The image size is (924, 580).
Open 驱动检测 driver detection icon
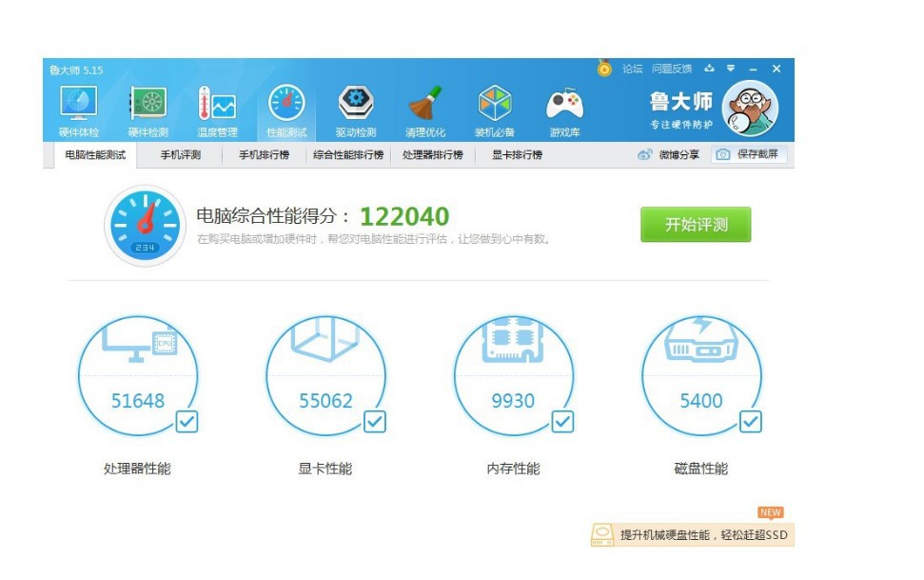pyautogui.click(x=356, y=110)
